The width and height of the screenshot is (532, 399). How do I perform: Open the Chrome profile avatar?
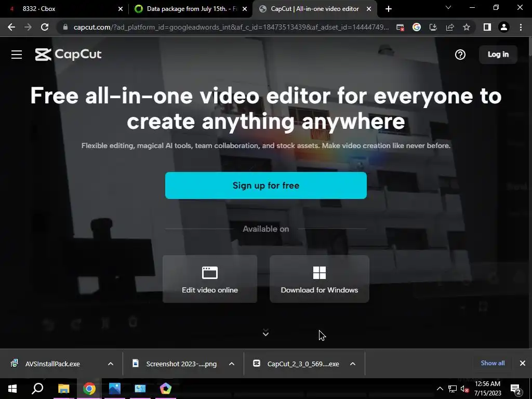click(504, 27)
